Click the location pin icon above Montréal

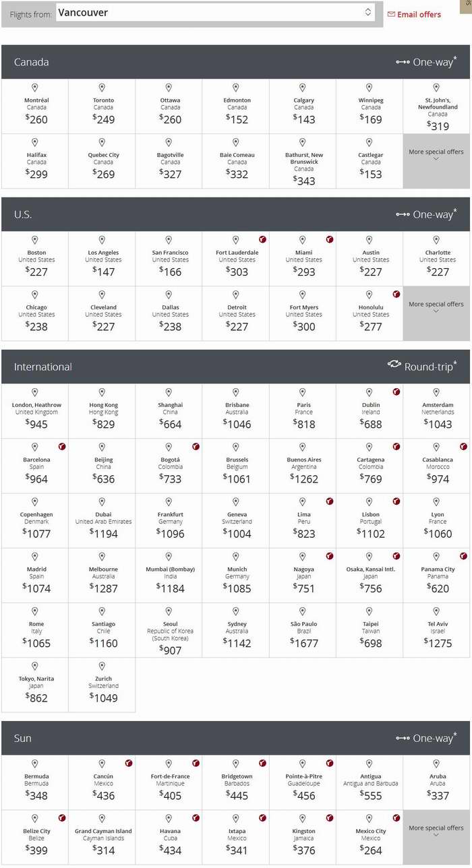coord(35,88)
